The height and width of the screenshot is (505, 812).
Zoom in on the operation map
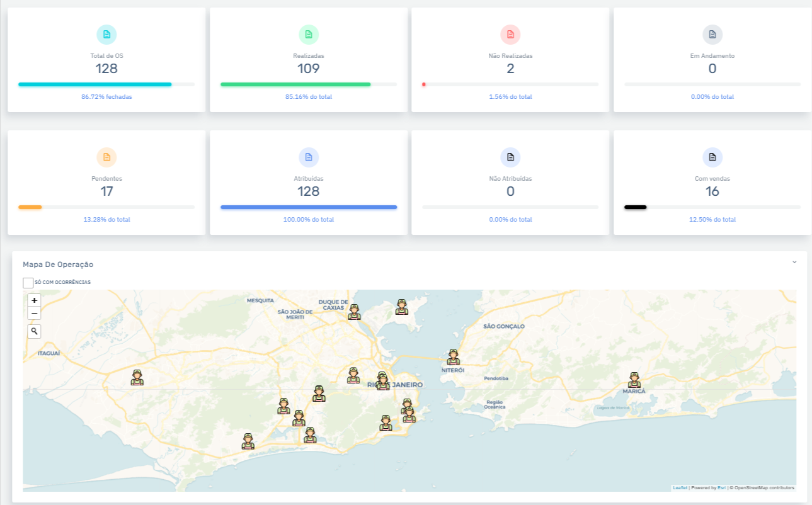pos(34,300)
